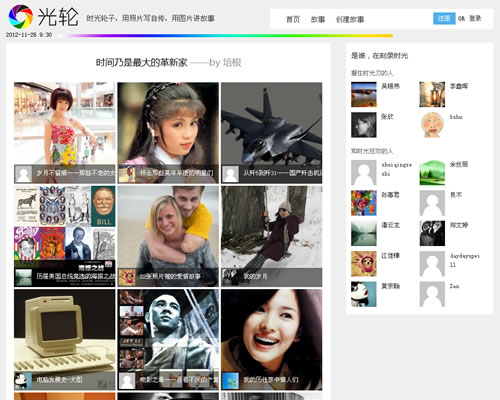Viewport: 500px width, 400px height.
Task: Open the 创建故事 navigation item
Action: pyautogui.click(x=350, y=19)
